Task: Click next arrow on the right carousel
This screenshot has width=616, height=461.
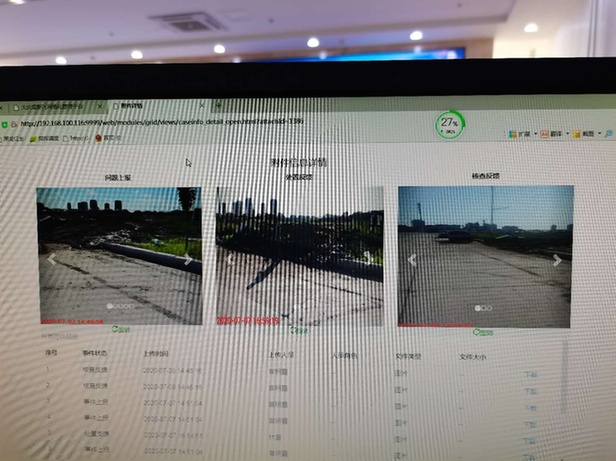Action: (x=557, y=260)
